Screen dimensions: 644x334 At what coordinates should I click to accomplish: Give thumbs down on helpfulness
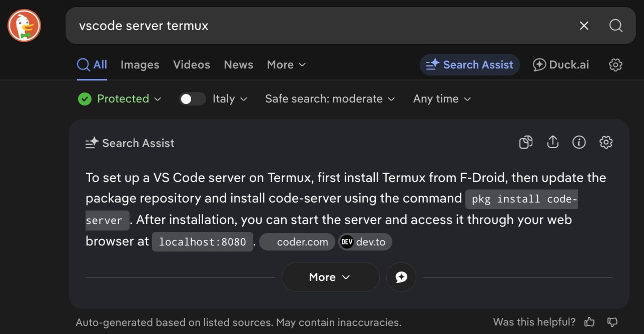[612, 322]
